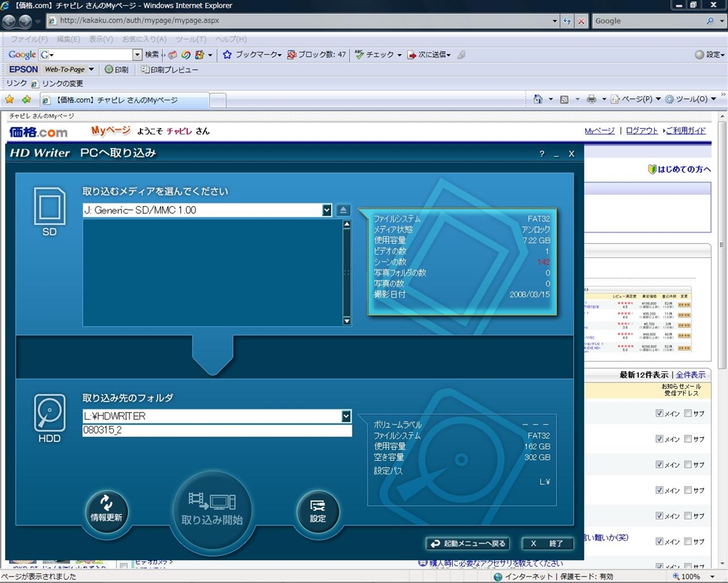Click the red 142 scene count value
The image size is (728, 583).
coord(543,262)
